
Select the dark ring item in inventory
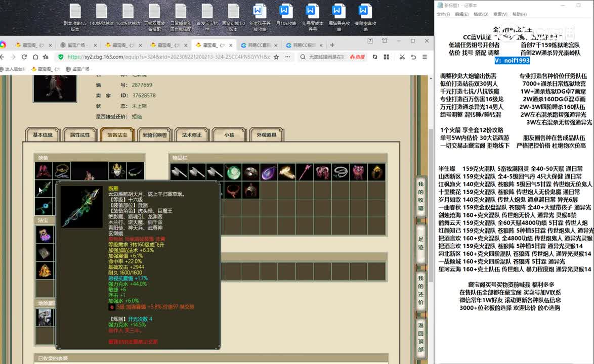(x=251, y=172)
